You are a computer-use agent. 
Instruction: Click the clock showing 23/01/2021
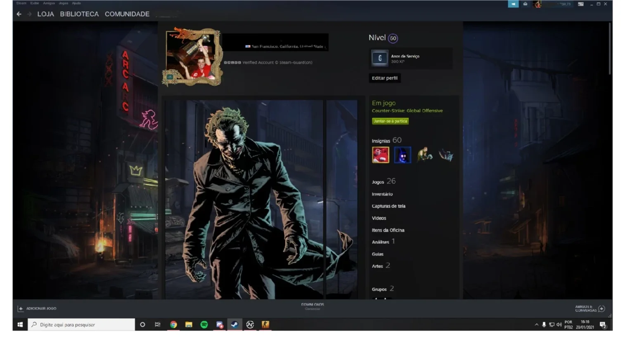[x=585, y=324]
